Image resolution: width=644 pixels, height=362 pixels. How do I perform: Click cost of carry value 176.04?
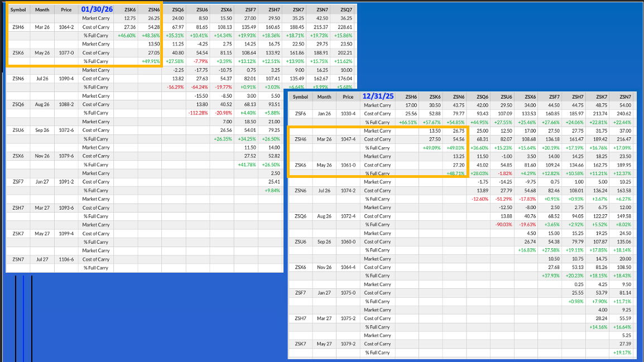[x=345, y=79]
